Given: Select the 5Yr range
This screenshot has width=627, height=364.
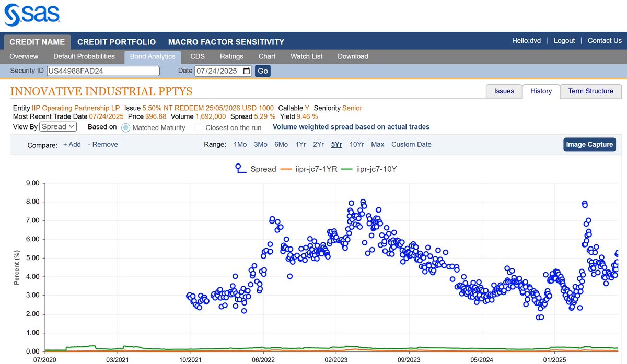Looking at the screenshot, I should (336, 145).
